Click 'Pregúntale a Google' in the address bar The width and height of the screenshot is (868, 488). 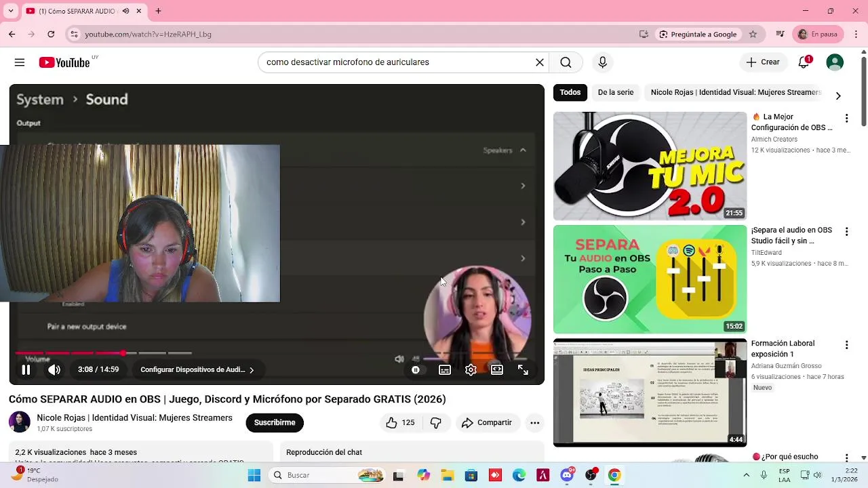pyautogui.click(x=698, y=34)
